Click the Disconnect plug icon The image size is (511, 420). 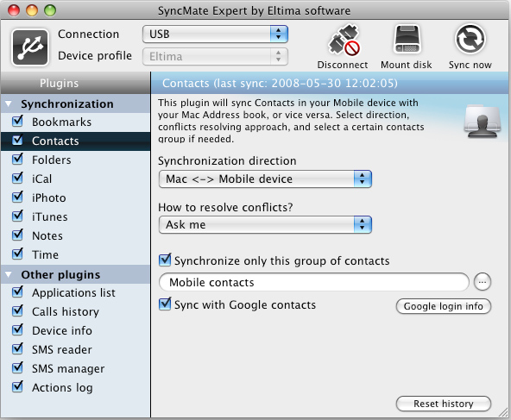[344, 41]
